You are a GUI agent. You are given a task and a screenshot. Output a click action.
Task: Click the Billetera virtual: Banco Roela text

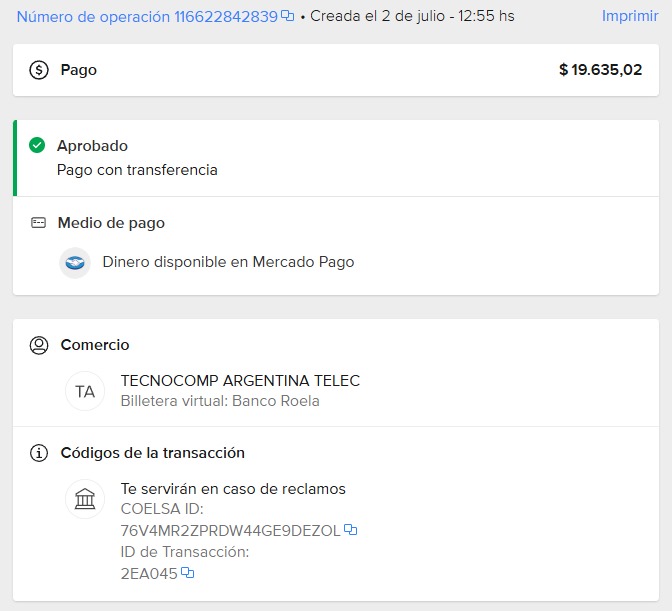220,401
